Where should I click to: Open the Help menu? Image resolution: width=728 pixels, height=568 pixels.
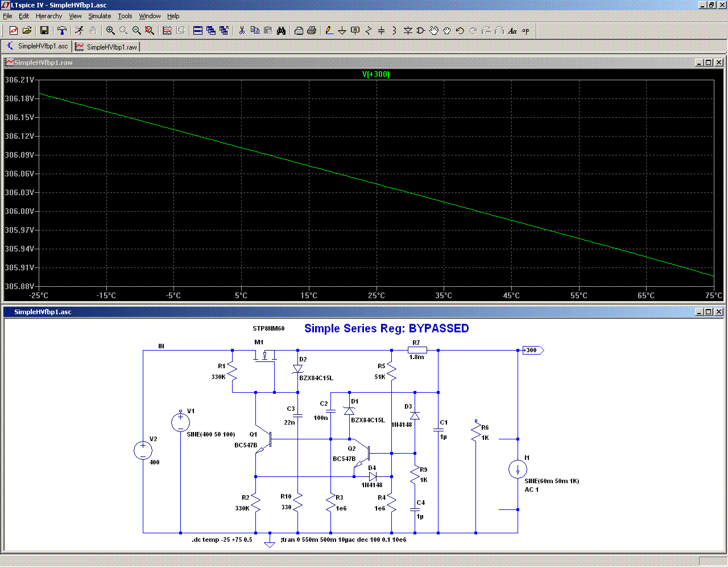(x=173, y=16)
